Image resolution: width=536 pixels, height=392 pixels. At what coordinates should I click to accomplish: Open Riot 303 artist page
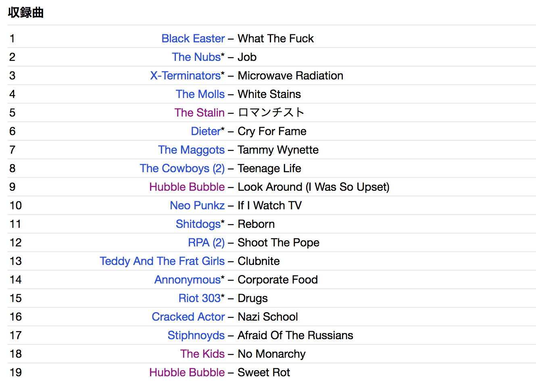(x=200, y=298)
